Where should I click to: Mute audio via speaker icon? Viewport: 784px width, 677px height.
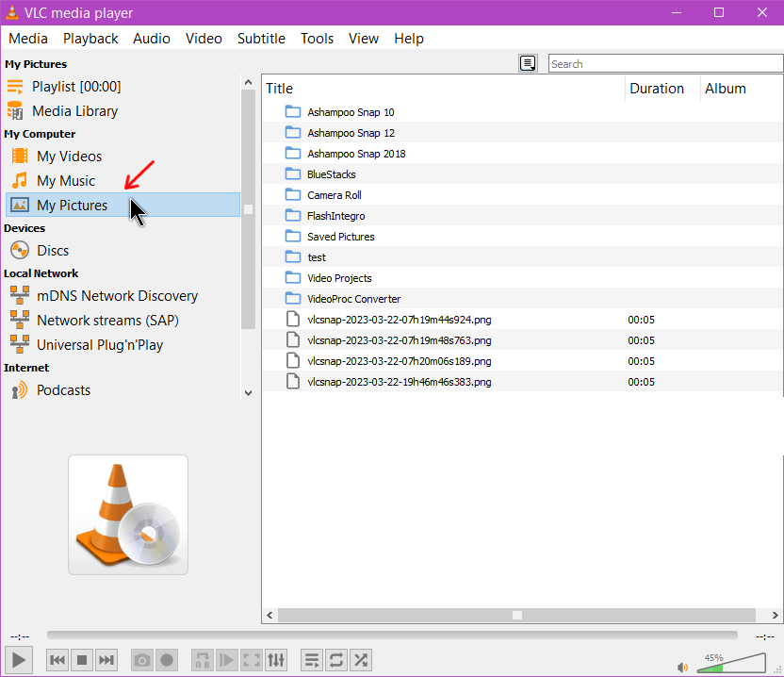pyautogui.click(x=682, y=667)
